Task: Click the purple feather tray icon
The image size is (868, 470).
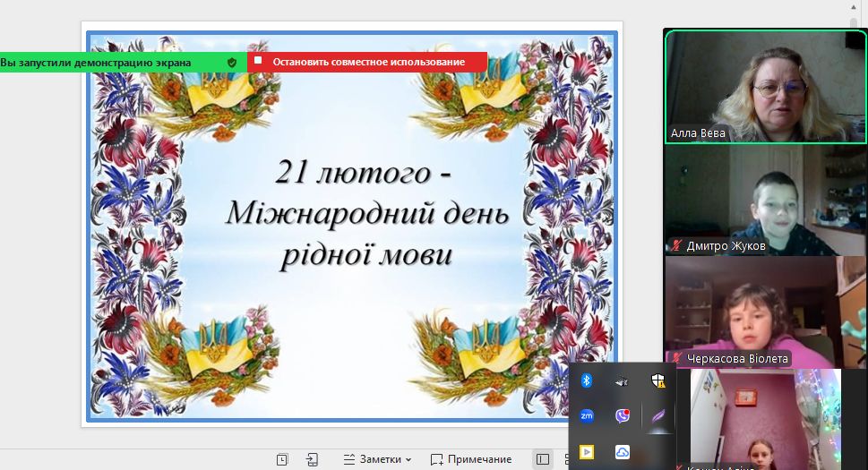Action: tap(658, 415)
